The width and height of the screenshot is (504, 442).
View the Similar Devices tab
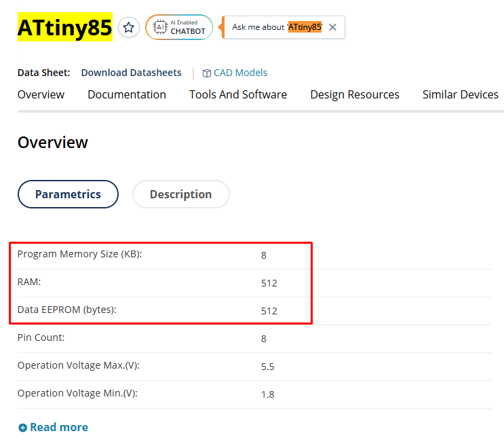point(461,94)
